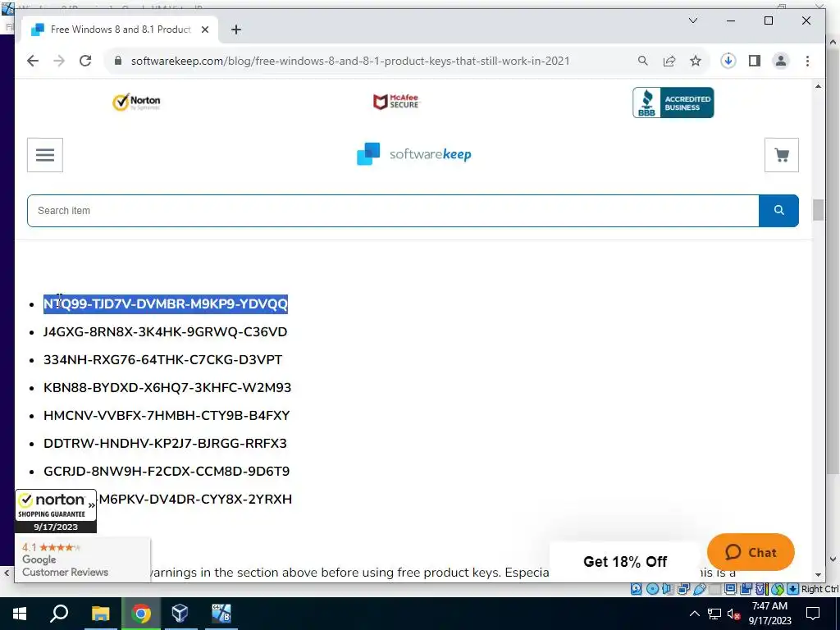Click VirtualBox network status icon
Screen dimensions: 840x630
pyautogui.click(x=683, y=589)
